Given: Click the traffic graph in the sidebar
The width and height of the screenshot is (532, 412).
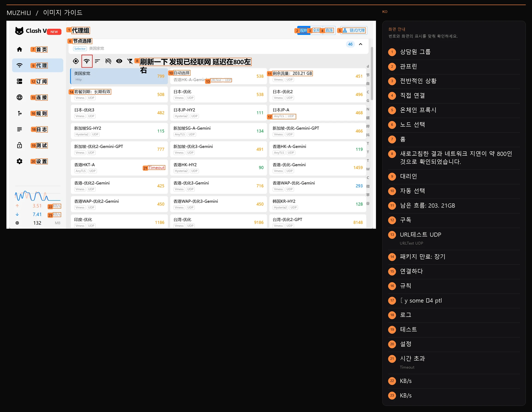Looking at the screenshot, I should tap(37, 195).
